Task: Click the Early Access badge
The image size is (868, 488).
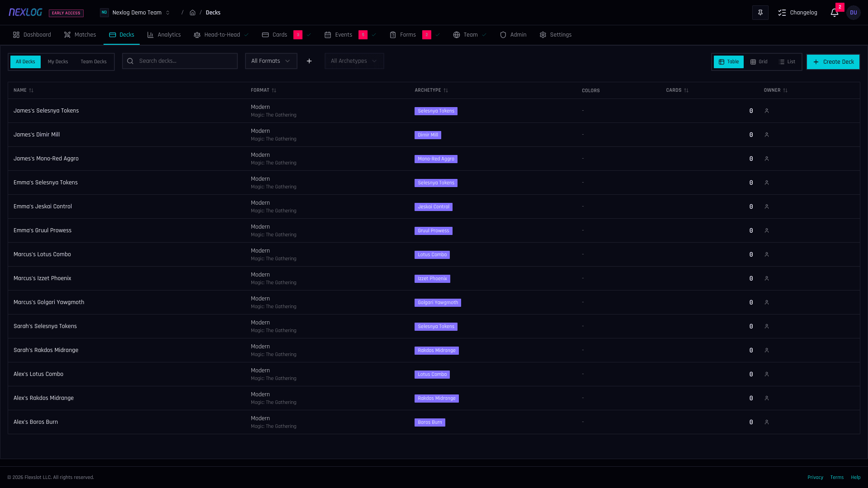Action: click(66, 13)
